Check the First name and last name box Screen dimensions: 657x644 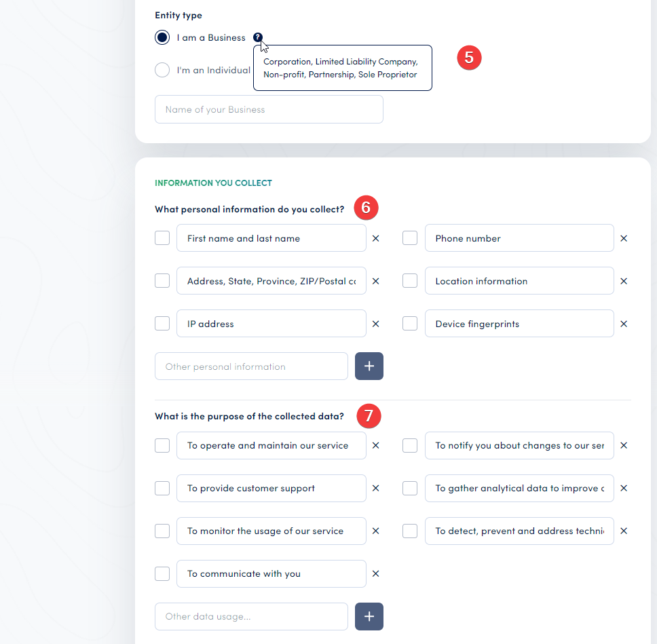point(162,238)
